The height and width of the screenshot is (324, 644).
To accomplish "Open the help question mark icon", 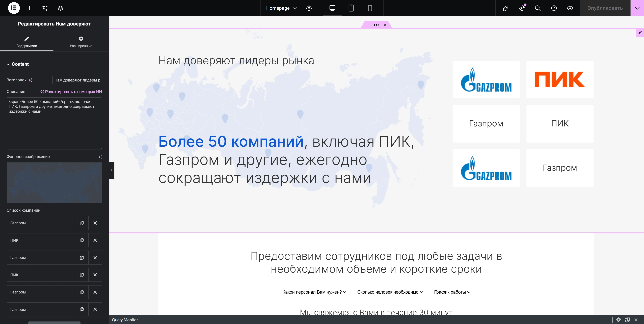I will tap(554, 8).
